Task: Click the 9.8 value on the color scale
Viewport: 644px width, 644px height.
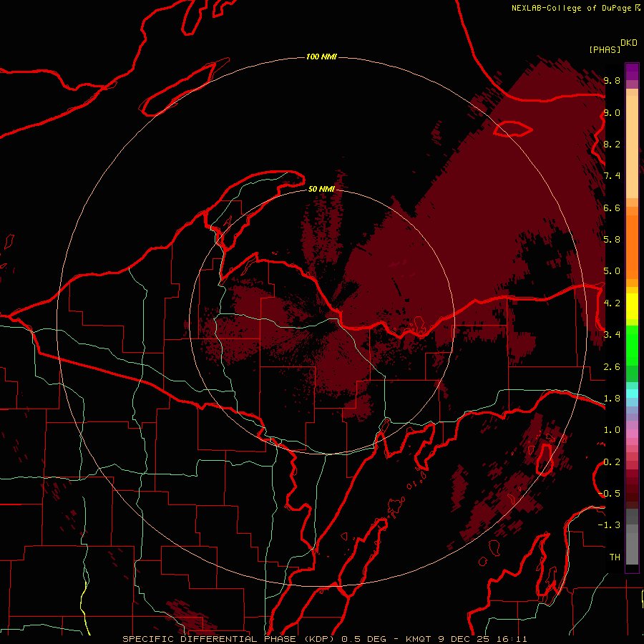Action: pyautogui.click(x=612, y=80)
